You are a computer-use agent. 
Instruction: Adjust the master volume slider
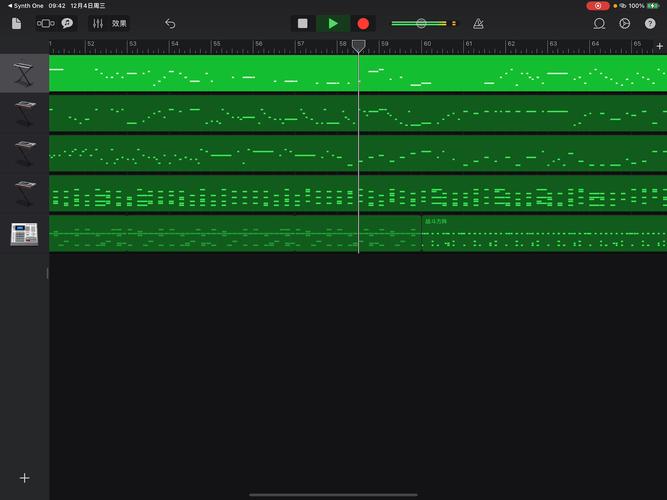(x=421, y=23)
